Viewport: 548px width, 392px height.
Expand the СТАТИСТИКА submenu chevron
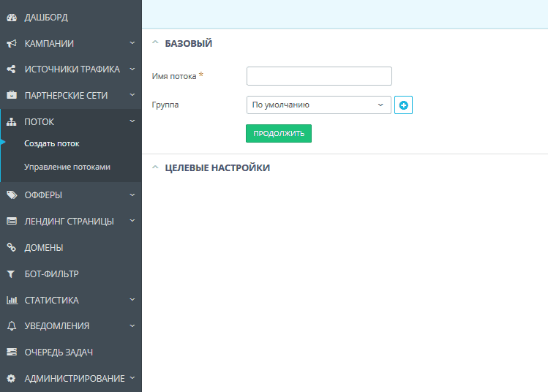[132, 300]
